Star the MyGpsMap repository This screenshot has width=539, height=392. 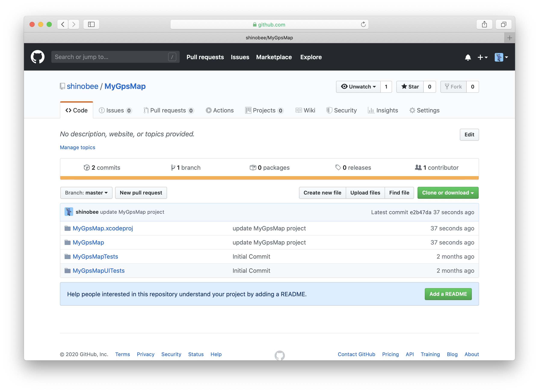tap(410, 87)
